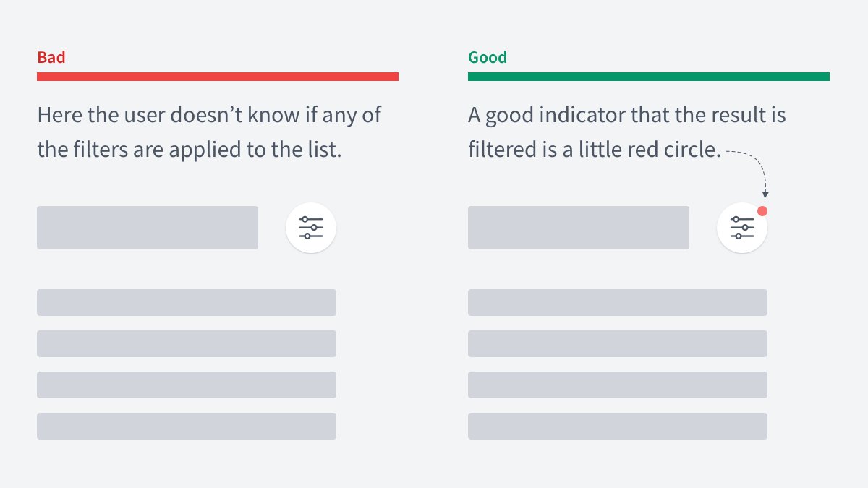Click the 'Bad' heading label

click(51, 57)
